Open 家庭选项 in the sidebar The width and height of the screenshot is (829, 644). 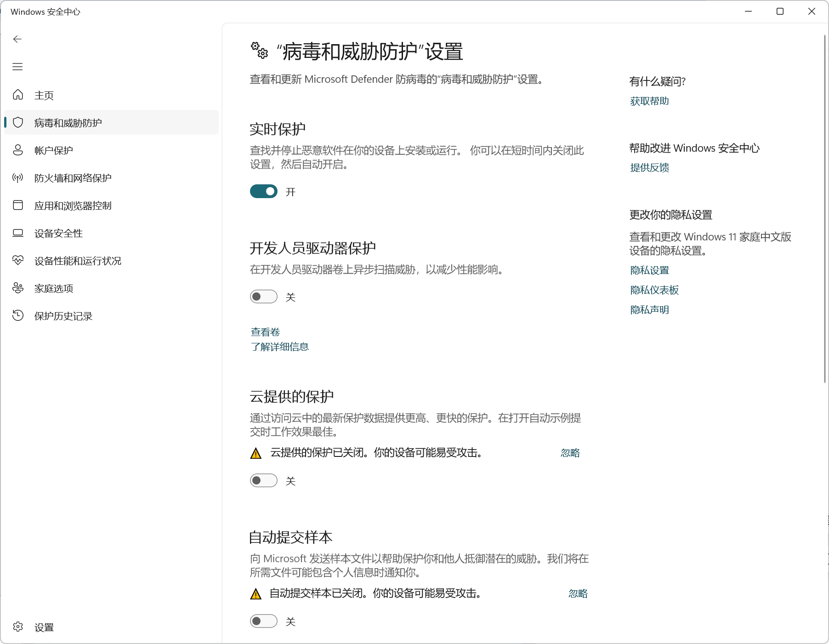(111, 288)
